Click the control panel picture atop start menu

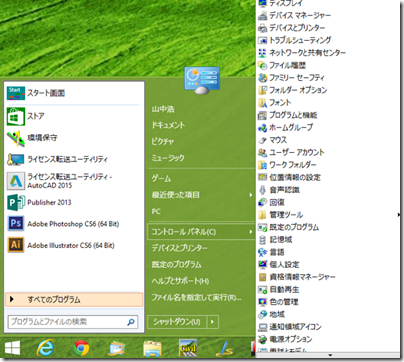tap(202, 80)
